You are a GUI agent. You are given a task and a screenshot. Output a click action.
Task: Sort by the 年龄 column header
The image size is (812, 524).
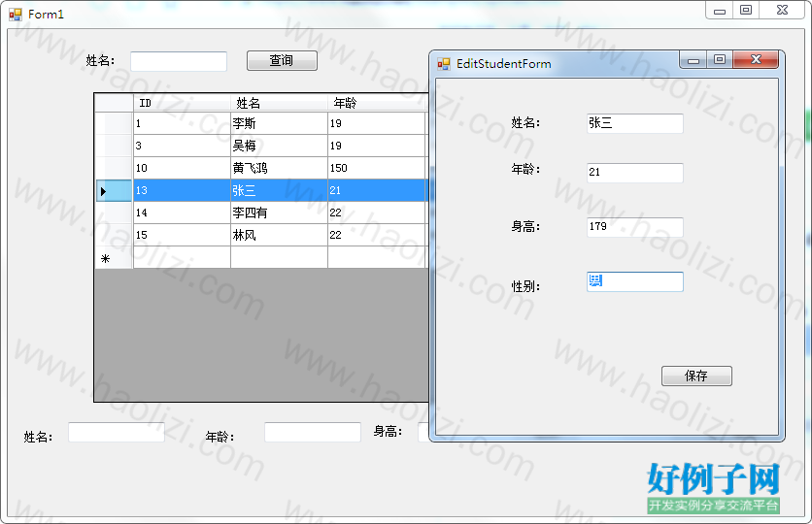pos(377,103)
